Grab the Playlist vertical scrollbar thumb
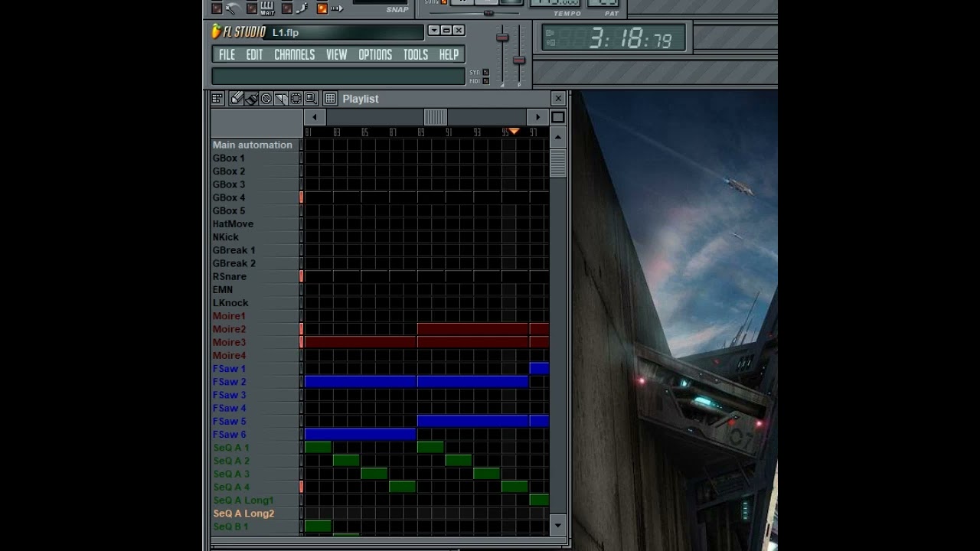Screen dimensions: 980x551 [x=558, y=163]
